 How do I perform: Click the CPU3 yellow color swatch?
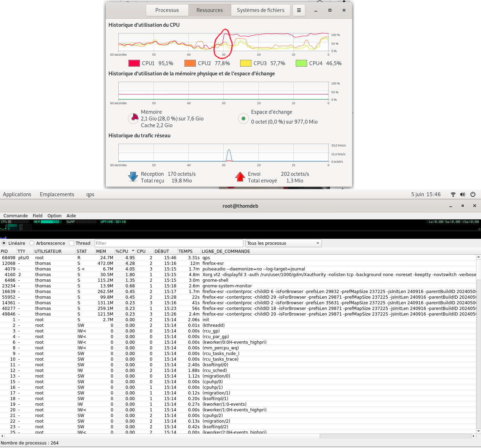tap(246, 63)
